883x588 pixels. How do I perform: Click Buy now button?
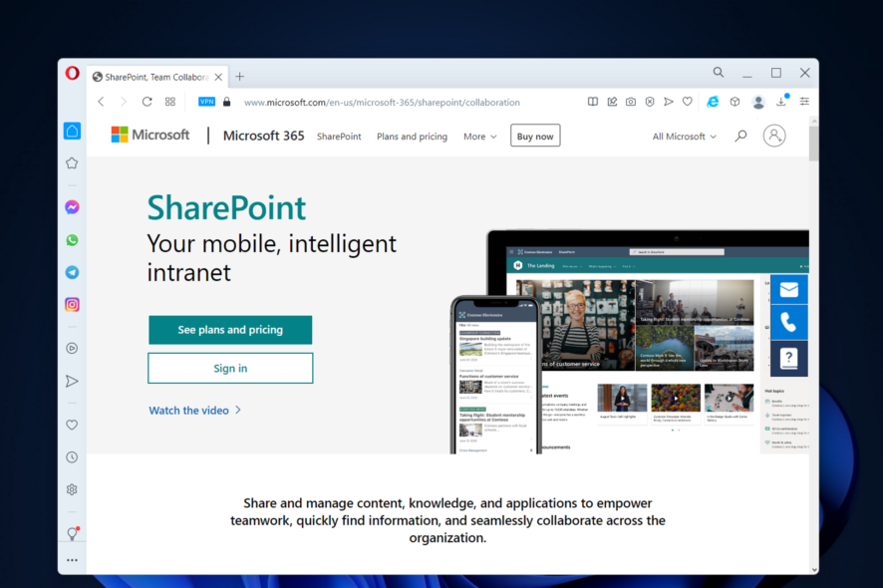[x=535, y=136]
